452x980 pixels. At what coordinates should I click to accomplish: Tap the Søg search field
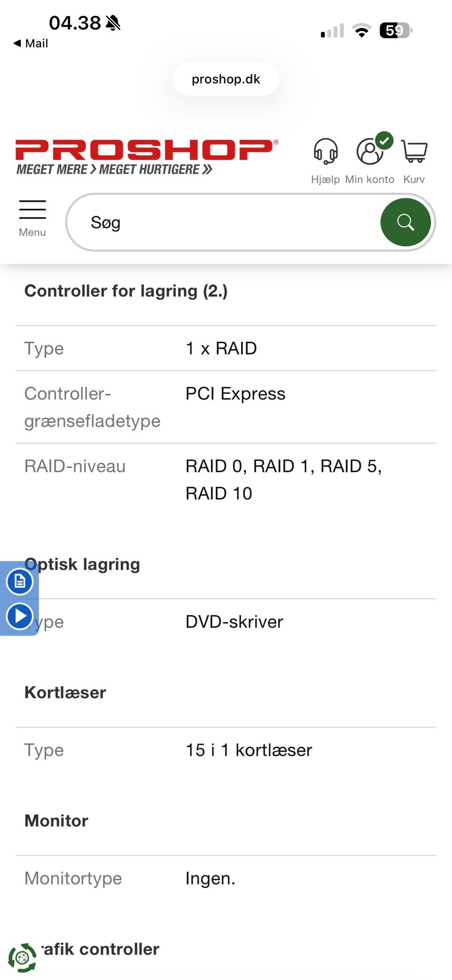click(226, 222)
